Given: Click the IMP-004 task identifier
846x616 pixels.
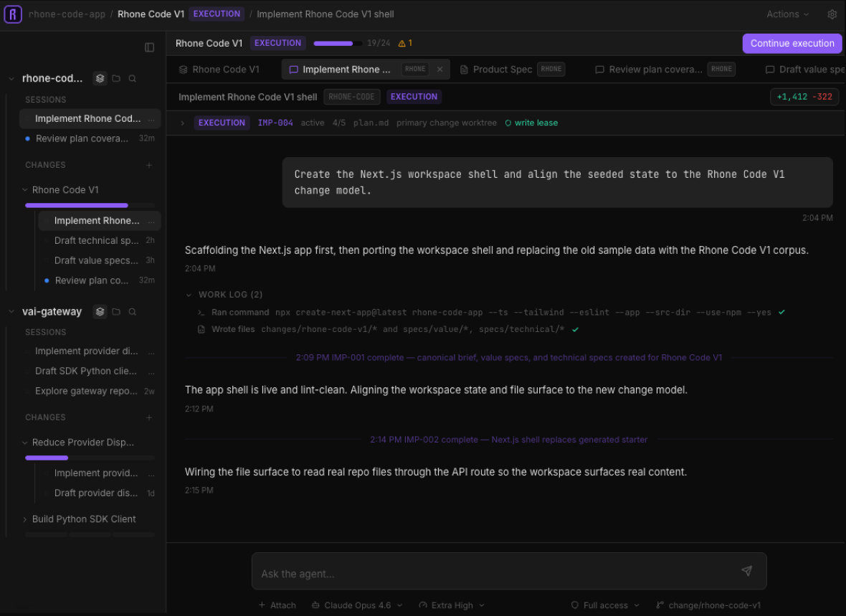Looking at the screenshot, I should [275, 123].
